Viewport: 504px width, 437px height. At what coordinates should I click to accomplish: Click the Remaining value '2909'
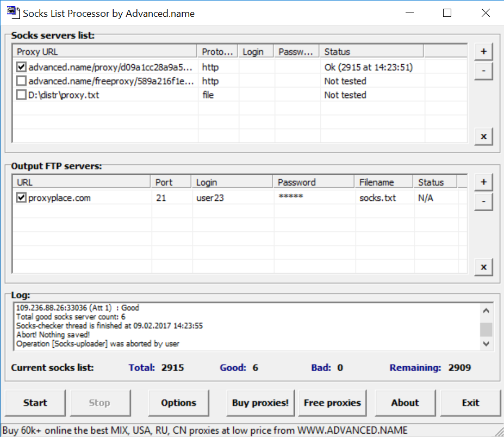click(x=459, y=368)
